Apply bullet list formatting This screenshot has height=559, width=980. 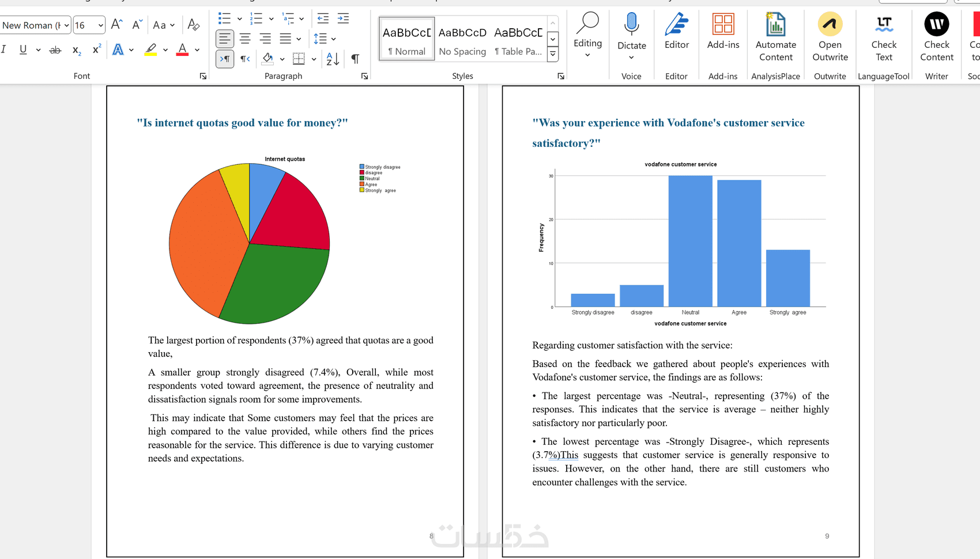pos(225,18)
